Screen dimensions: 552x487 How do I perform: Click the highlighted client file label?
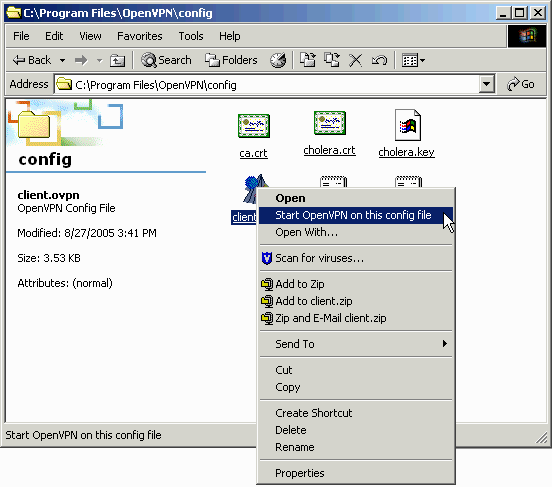click(x=244, y=217)
